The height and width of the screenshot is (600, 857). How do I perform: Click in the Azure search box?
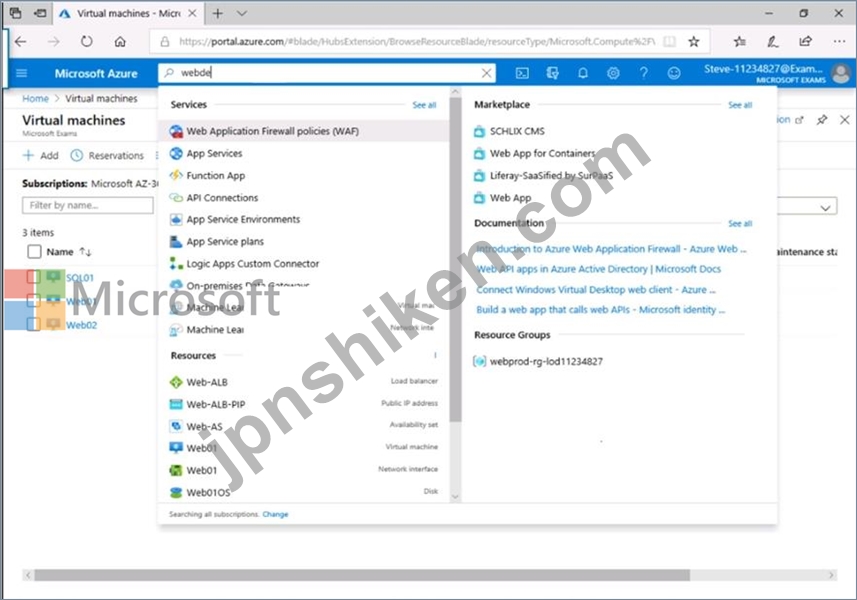[x=327, y=73]
